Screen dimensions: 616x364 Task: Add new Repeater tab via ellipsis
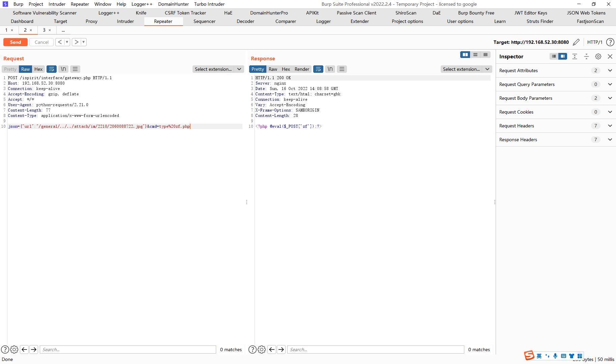click(x=63, y=30)
